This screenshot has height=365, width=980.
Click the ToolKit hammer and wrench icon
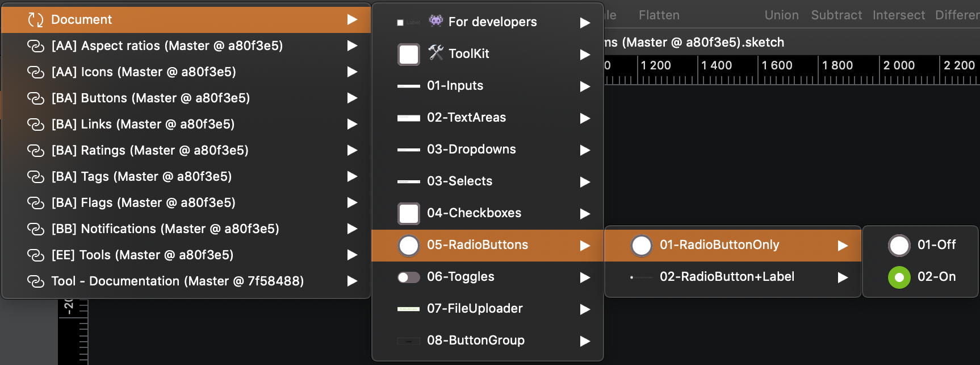pyautogui.click(x=435, y=53)
